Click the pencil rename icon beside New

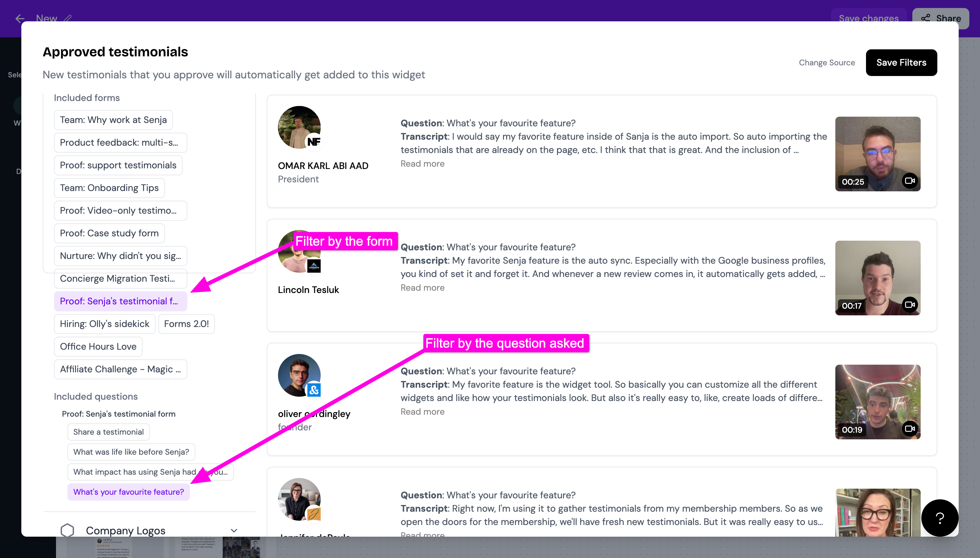[68, 18]
